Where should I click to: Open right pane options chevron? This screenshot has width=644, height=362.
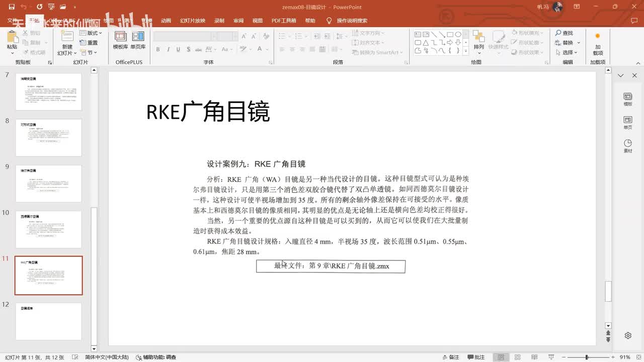tap(621, 75)
